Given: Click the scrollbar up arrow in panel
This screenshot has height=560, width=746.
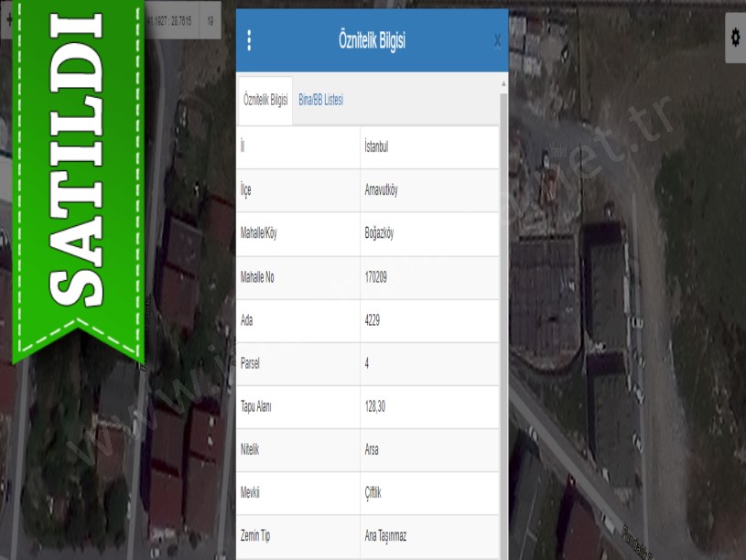Looking at the screenshot, I should tap(503, 84).
